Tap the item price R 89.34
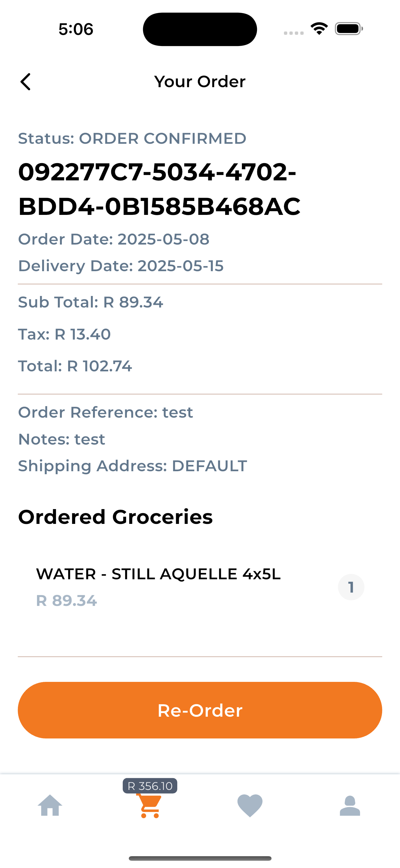Image resolution: width=400 pixels, height=868 pixels. [66, 601]
